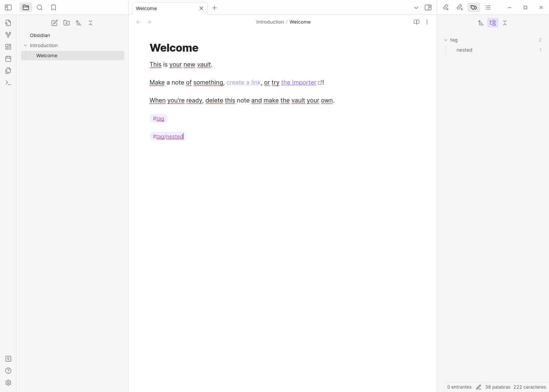Create a new folder

point(67,23)
